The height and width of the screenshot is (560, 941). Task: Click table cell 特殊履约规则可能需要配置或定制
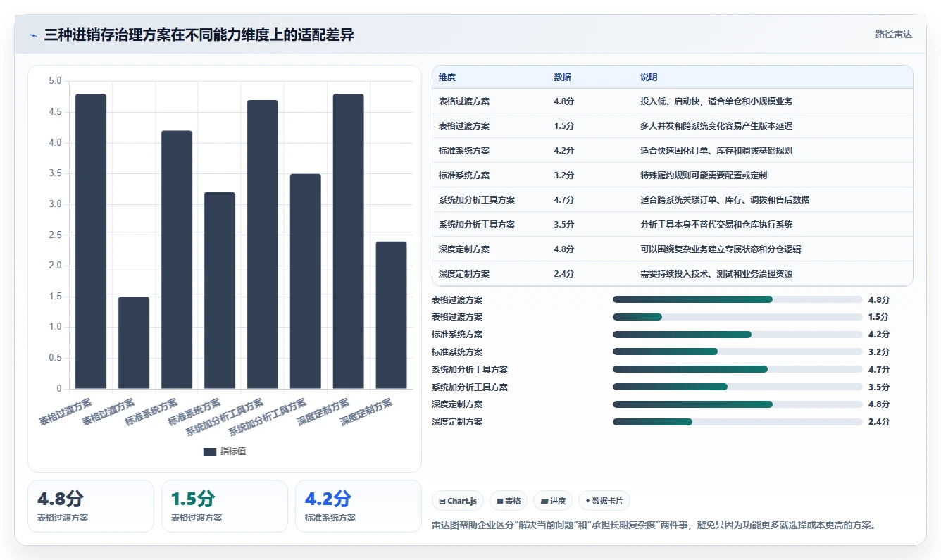704,175
